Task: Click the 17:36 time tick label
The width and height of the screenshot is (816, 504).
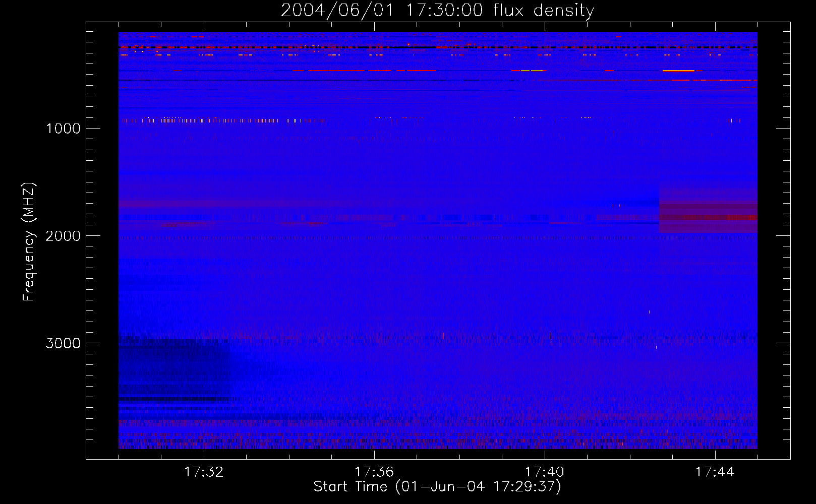Action: 374,472
